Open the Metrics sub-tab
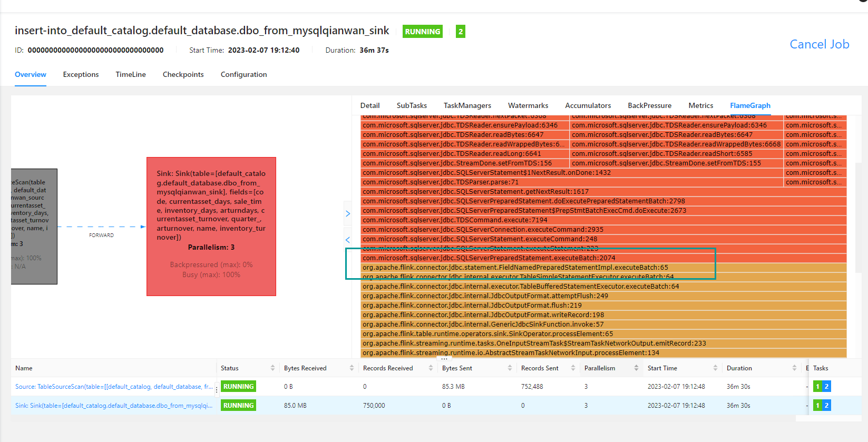The image size is (868, 442). tap(701, 105)
